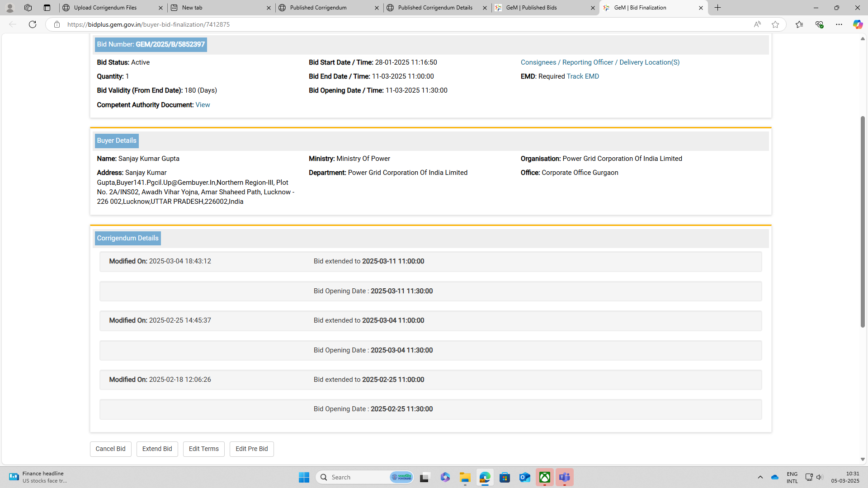The image size is (868, 488).
Task: Click the Buyer Details section header
Action: (x=117, y=141)
